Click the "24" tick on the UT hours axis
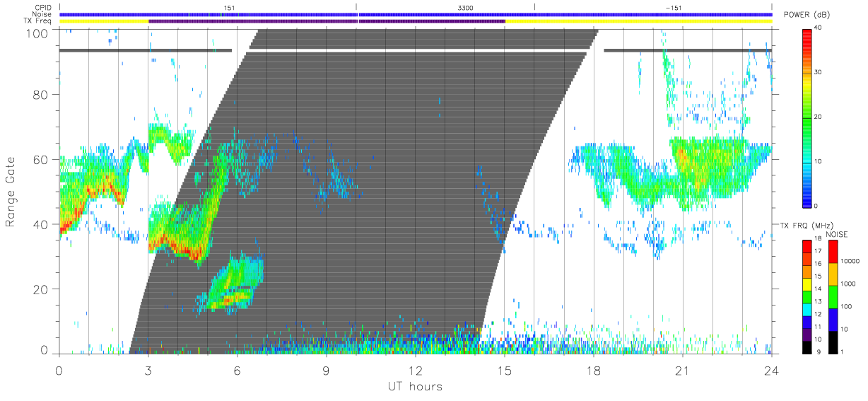The width and height of the screenshot is (868, 401). pyautogui.click(x=772, y=370)
